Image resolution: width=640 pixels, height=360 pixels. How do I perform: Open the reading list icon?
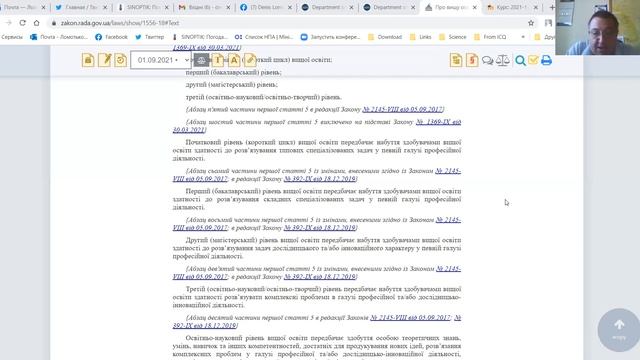coord(548,23)
